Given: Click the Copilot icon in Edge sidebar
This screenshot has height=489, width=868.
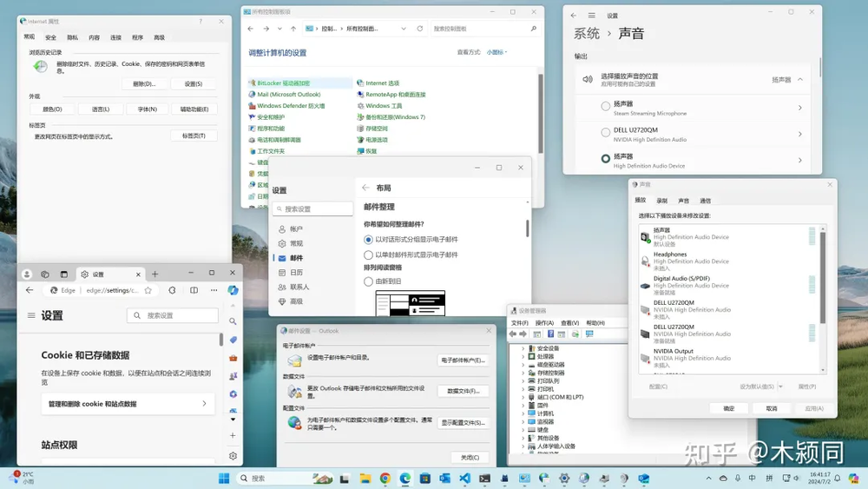Looking at the screenshot, I should pos(233,290).
